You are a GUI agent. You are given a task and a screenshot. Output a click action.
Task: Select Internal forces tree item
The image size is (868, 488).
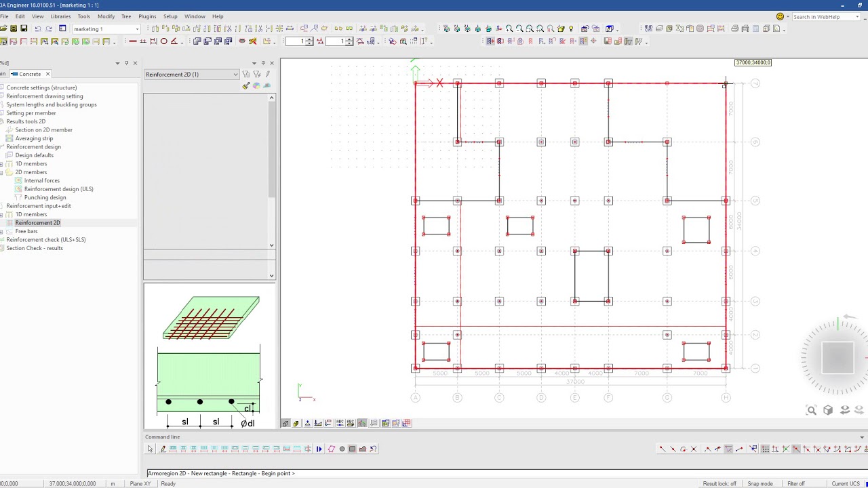(x=42, y=181)
